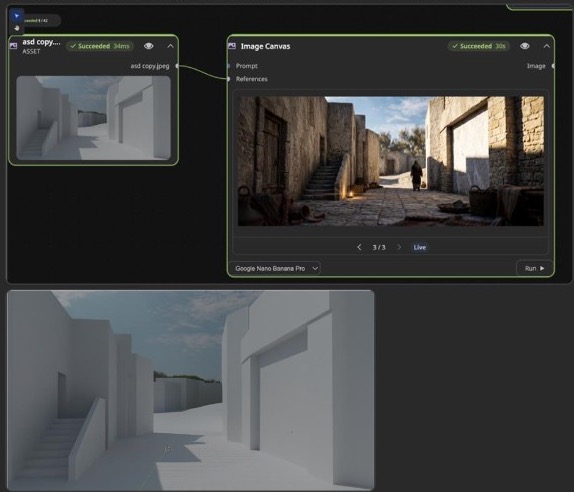Collapse the Image Canvas node
Image resolution: width=574 pixels, height=492 pixels.
(547, 46)
